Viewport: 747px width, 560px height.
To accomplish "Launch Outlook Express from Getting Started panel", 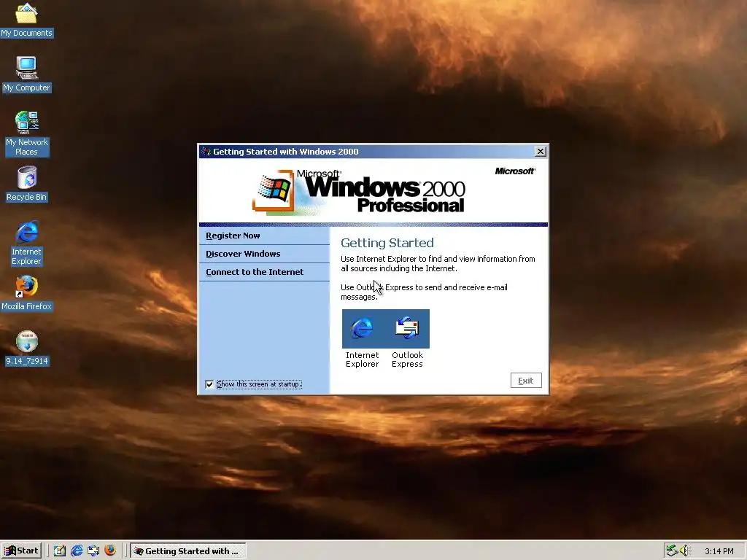I will 407,329.
